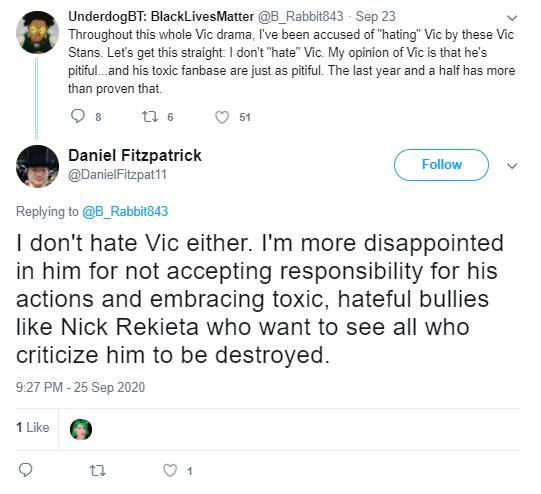Image resolution: width=541 pixels, height=494 pixels.
Task: Like the UnderdogBT tweet with 51 likes
Action: 222,117
